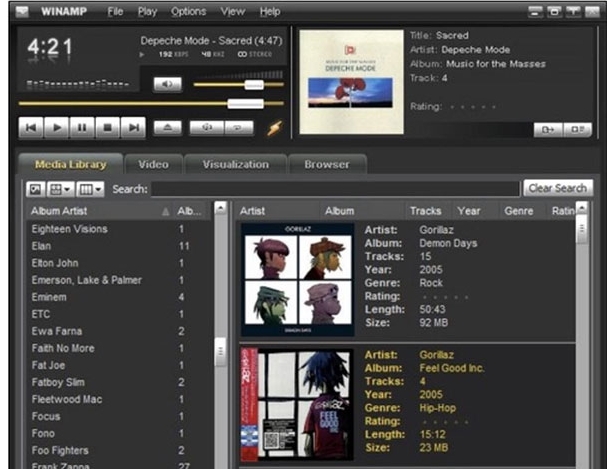The width and height of the screenshot is (613, 469).
Task: Click the file info arrow button
Action: [x=548, y=130]
